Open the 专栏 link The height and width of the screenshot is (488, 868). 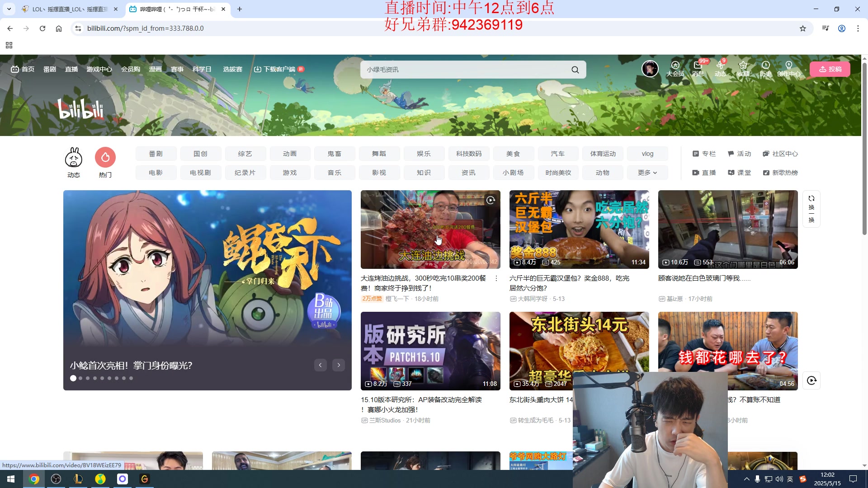[704, 154]
